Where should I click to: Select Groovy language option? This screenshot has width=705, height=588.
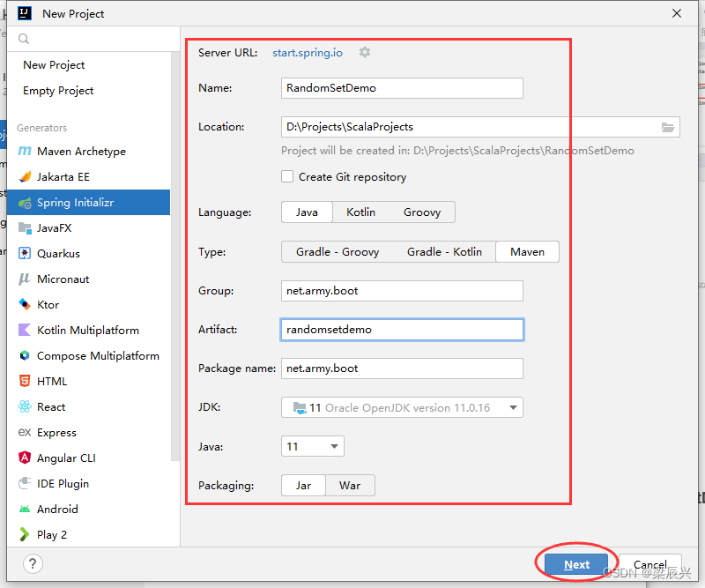422,212
